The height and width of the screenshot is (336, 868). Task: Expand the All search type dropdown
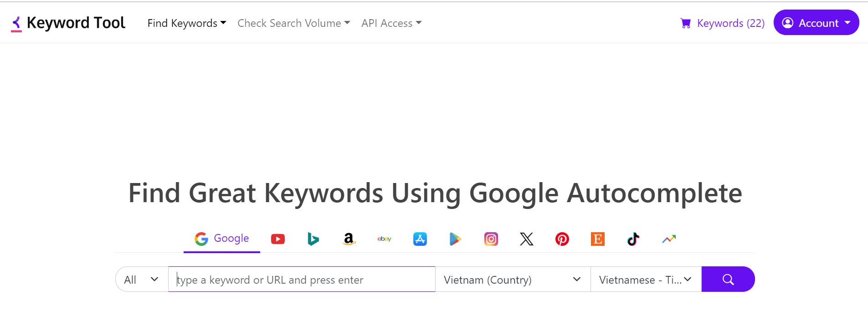[141, 280]
